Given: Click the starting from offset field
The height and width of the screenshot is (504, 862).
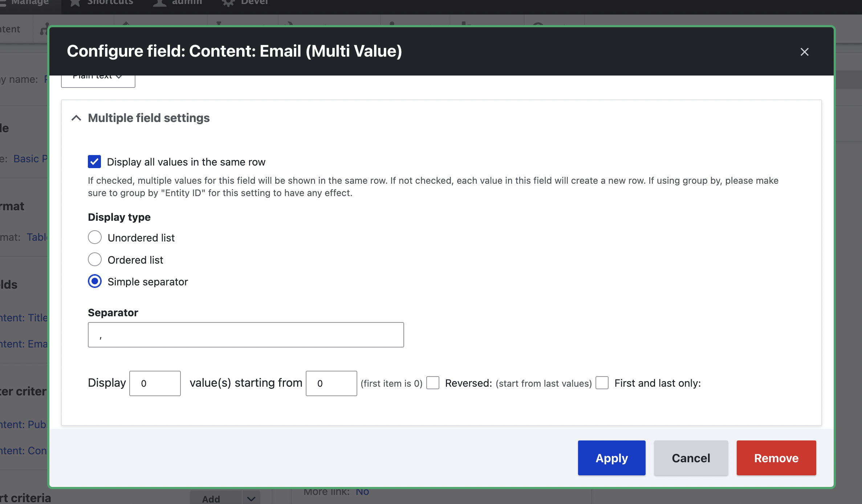Looking at the screenshot, I should click(331, 383).
